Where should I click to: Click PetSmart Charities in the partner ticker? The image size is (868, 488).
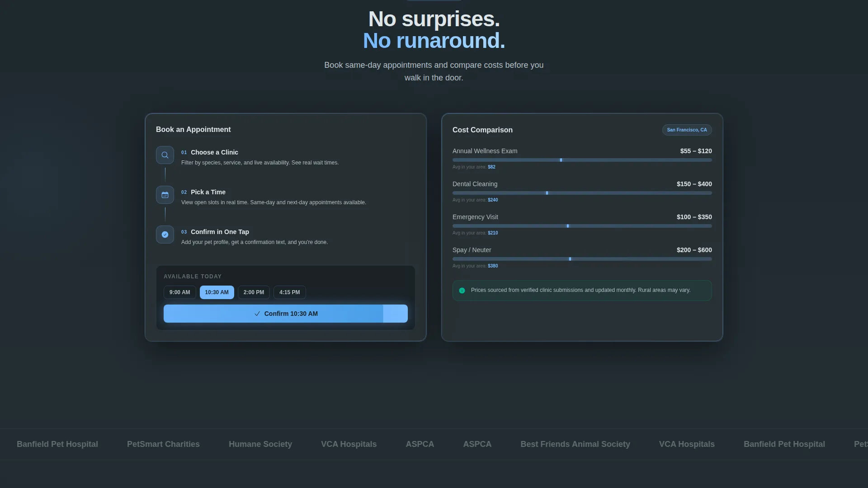(163, 444)
